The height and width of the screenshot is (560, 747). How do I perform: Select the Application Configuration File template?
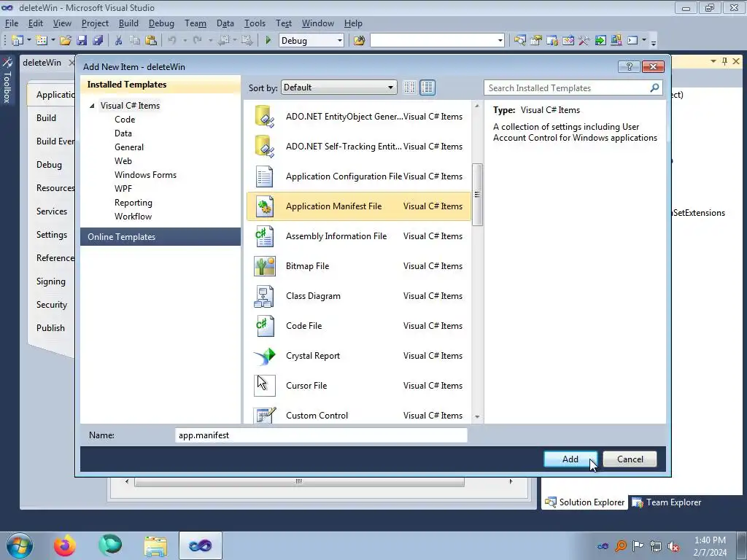tap(359, 176)
